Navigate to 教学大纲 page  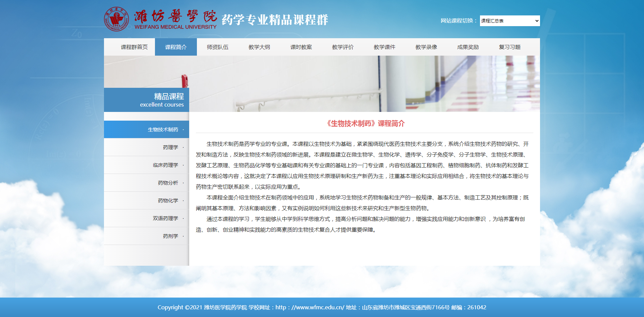(259, 47)
